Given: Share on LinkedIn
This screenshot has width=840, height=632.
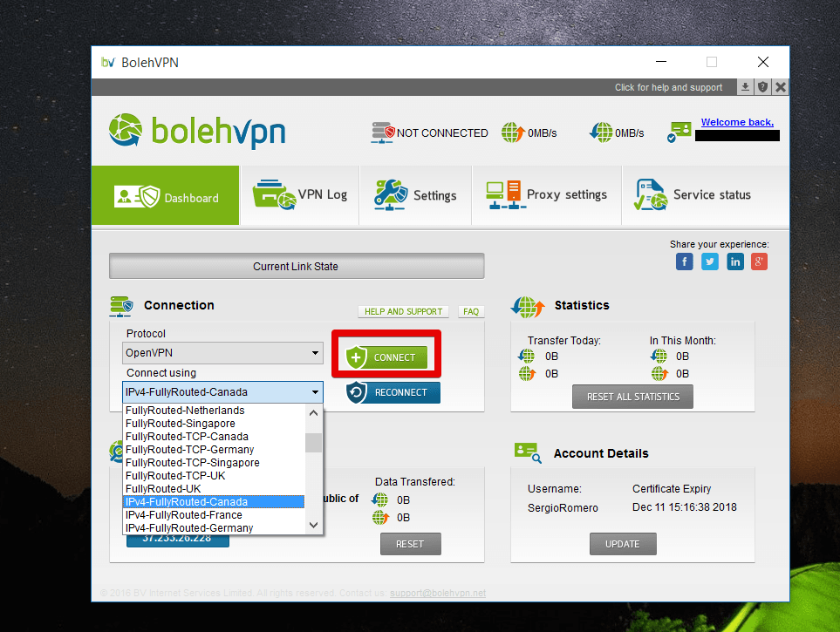Looking at the screenshot, I should (x=735, y=262).
